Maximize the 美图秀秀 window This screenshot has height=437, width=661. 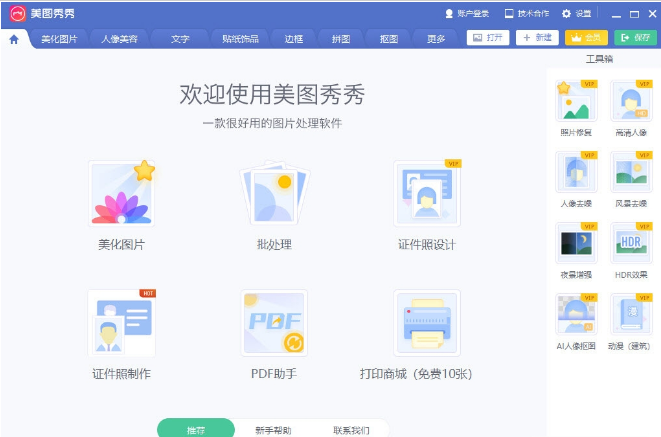[634, 14]
